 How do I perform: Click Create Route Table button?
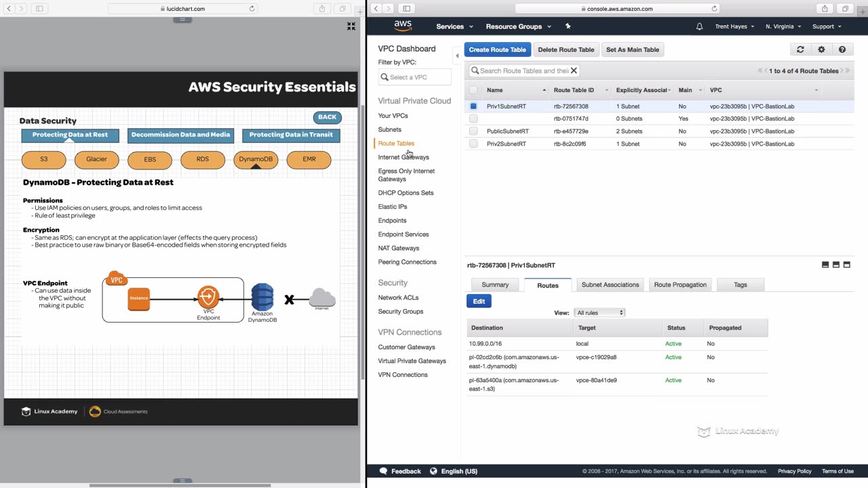click(x=498, y=49)
